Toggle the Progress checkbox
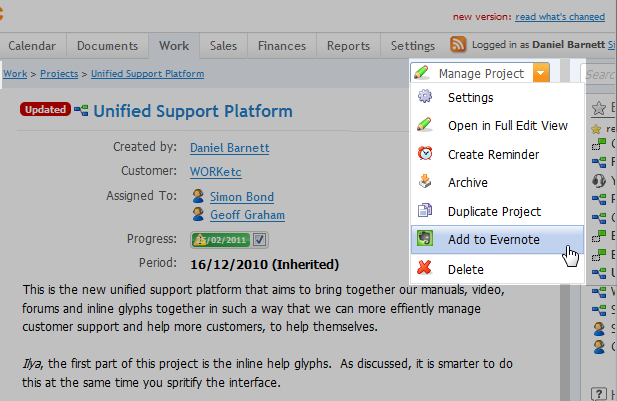617x401 pixels. tap(259, 240)
